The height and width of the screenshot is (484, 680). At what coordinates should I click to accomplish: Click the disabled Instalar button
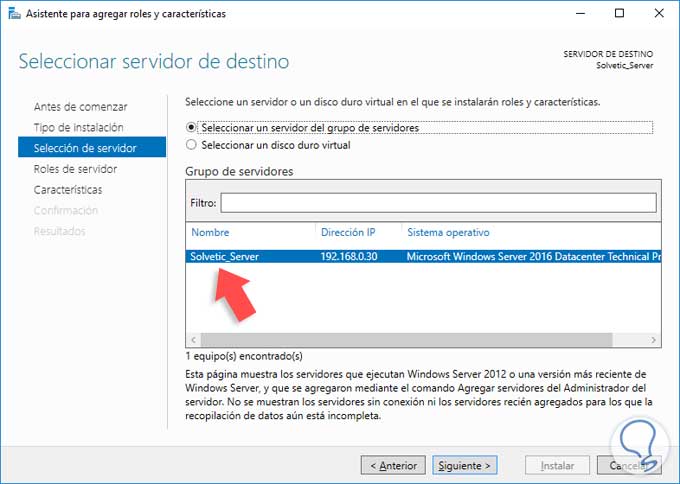coord(557,466)
